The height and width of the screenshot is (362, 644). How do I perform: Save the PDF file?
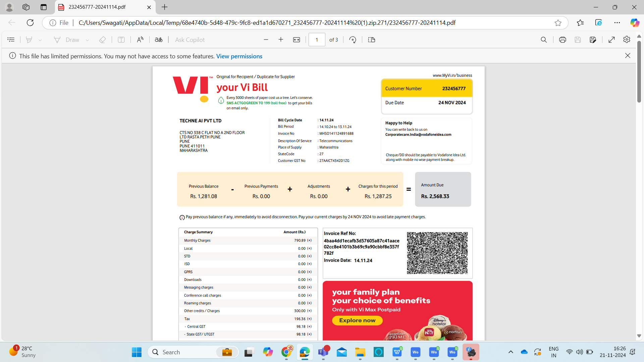(578, 40)
